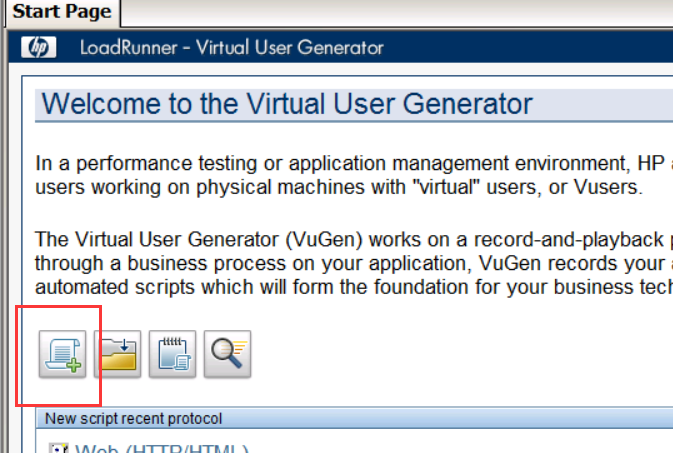Click the 'LoadRunner - Virtual User Generator' banner title
The width and height of the screenshot is (673, 453).
click(231, 47)
